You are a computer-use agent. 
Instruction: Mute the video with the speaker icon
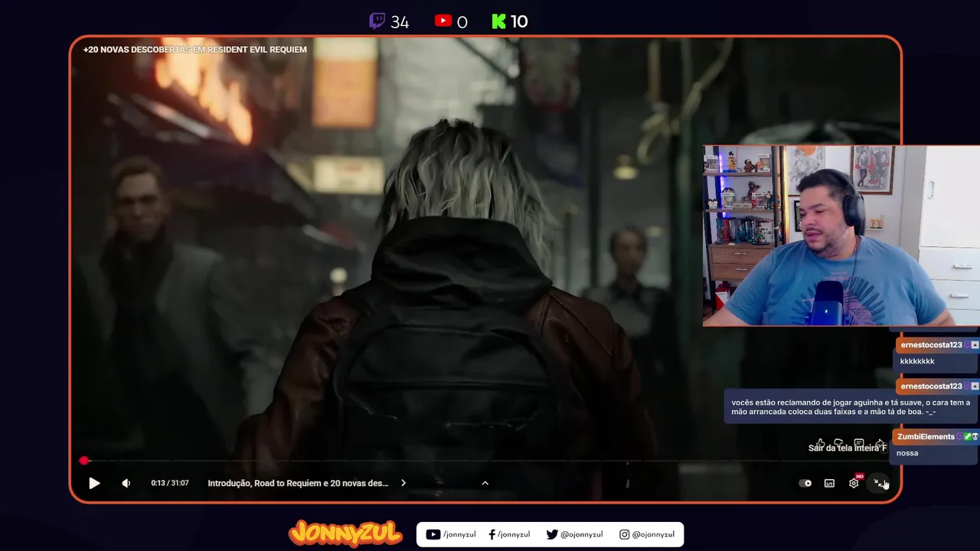126,483
